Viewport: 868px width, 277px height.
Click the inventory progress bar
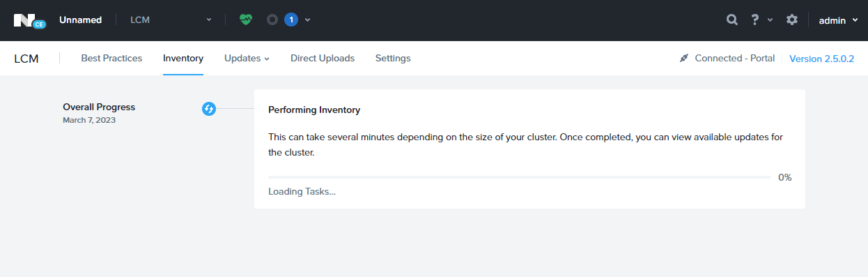(520, 177)
